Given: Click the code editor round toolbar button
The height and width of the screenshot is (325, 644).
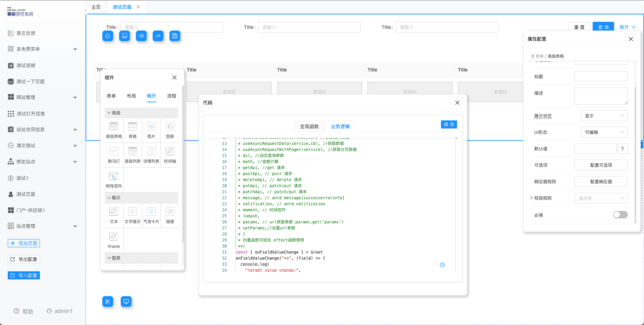Looking at the screenshot, I should (x=158, y=36).
